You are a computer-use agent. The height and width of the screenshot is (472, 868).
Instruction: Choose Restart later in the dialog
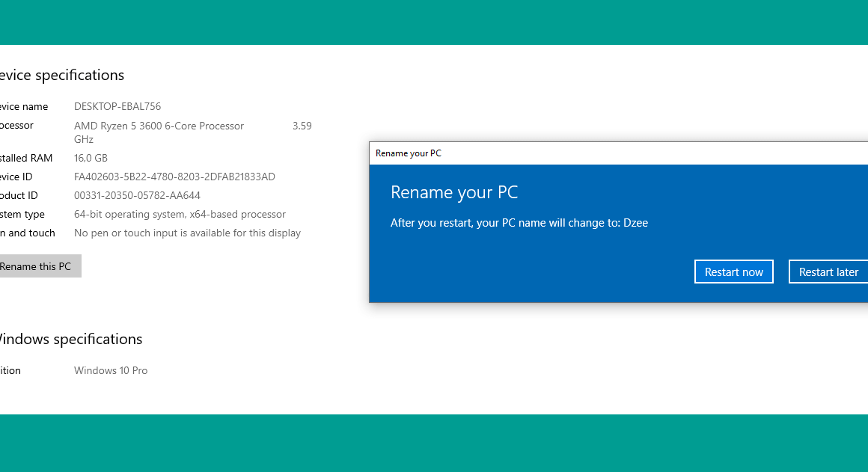click(828, 272)
